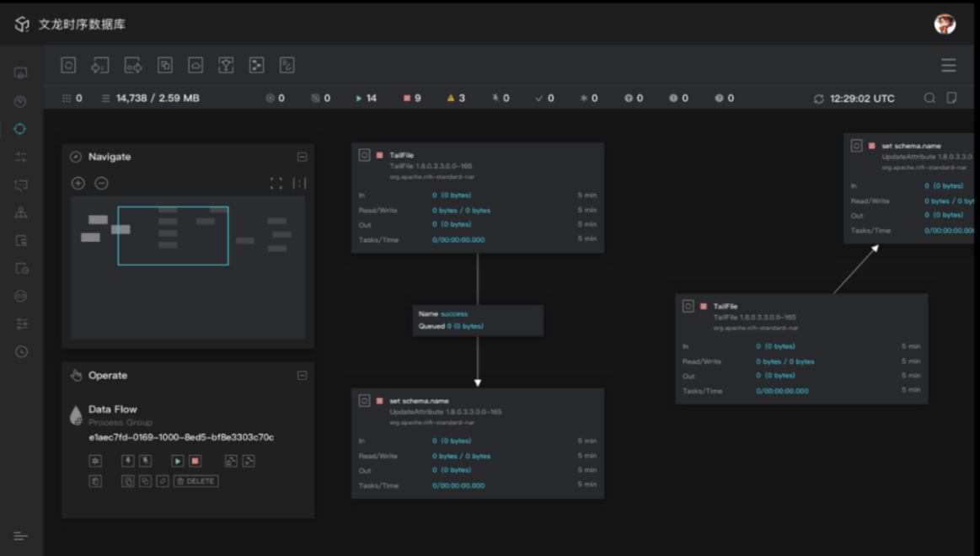Click the user avatar in the header
Viewport: 980px width, 556px height.
click(x=945, y=24)
